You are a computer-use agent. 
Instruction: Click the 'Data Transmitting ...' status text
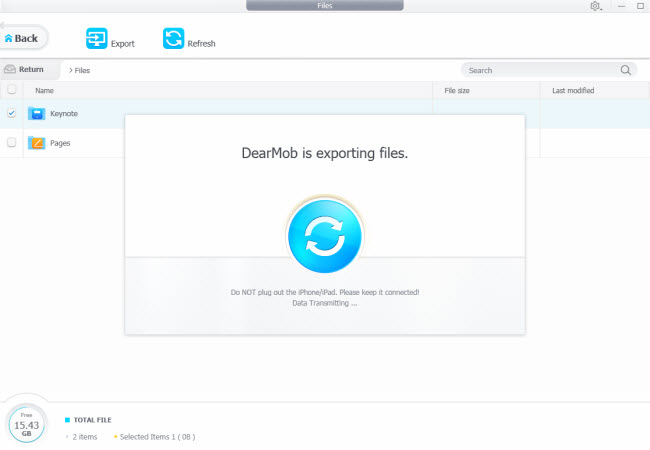325,303
